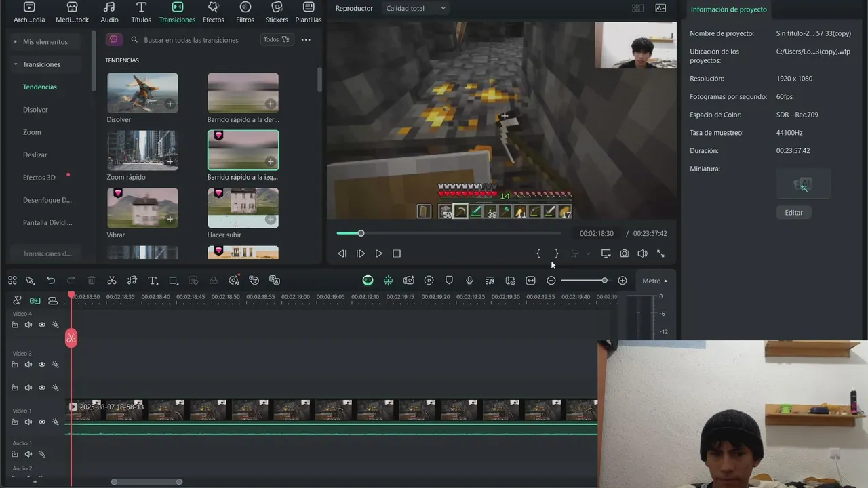Click the monitor display icon under the preview

(606, 253)
